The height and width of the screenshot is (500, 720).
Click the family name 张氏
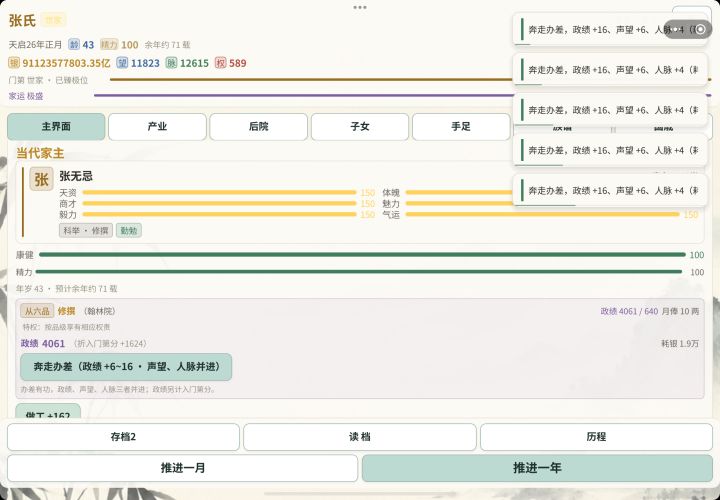(x=22, y=20)
